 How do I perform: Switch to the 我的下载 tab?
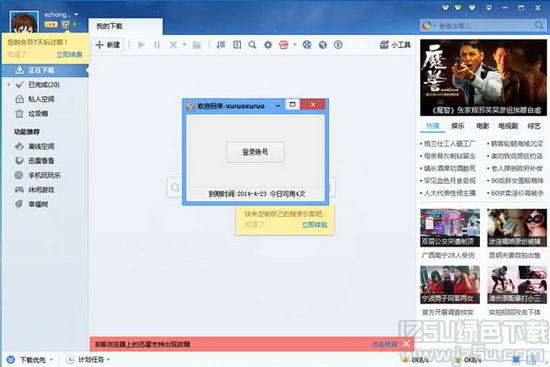[x=125, y=26]
